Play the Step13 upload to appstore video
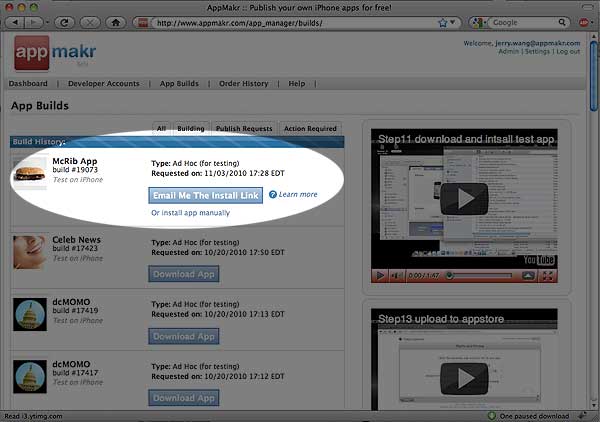This screenshot has height=422, width=600. (464, 378)
